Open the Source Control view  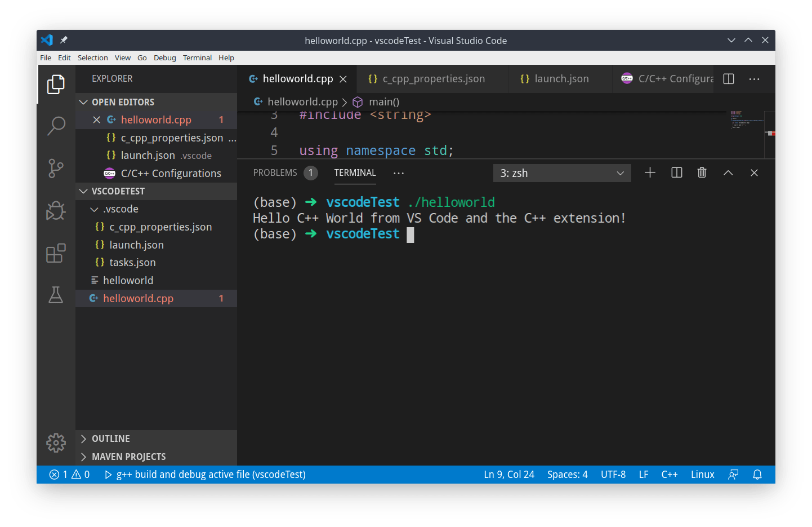click(x=56, y=168)
